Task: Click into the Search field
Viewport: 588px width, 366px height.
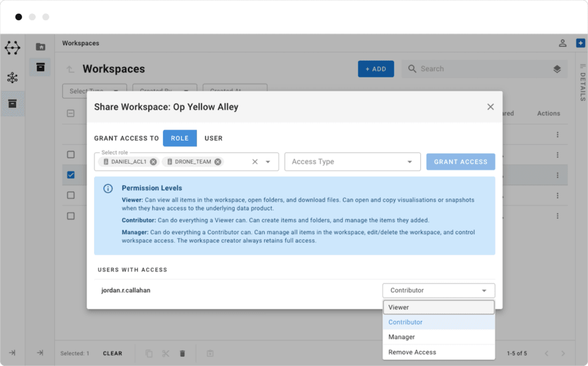Action: [483, 69]
